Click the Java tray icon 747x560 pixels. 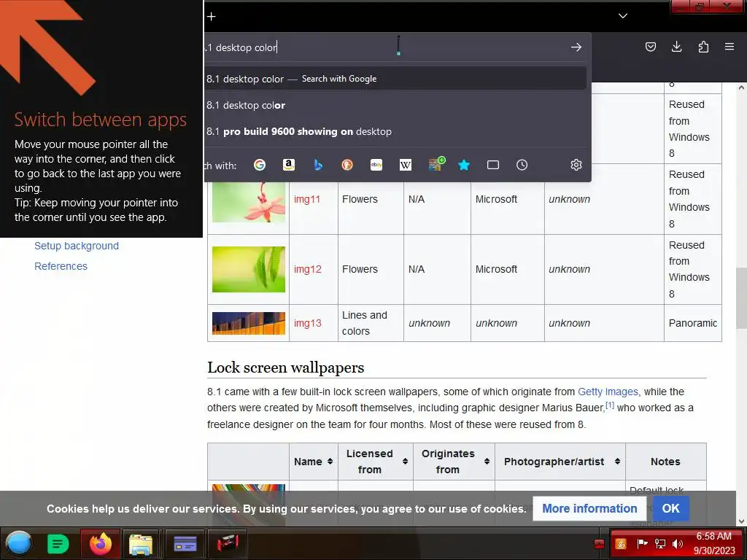coord(621,544)
